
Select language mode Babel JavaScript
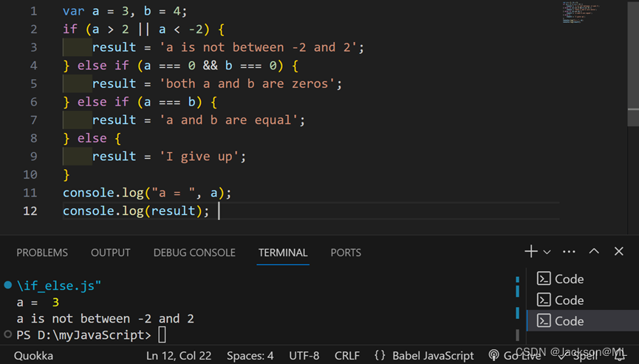[x=424, y=356]
